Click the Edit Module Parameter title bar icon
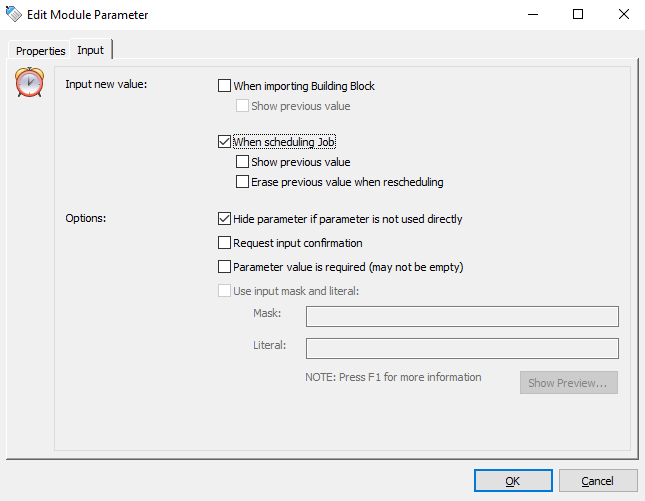This screenshot has width=645, height=501. pos(13,15)
